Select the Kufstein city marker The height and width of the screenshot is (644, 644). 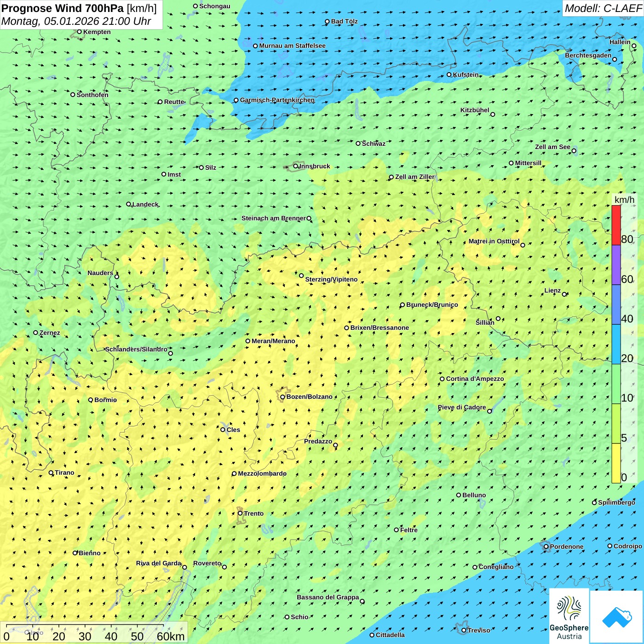click(449, 75)
